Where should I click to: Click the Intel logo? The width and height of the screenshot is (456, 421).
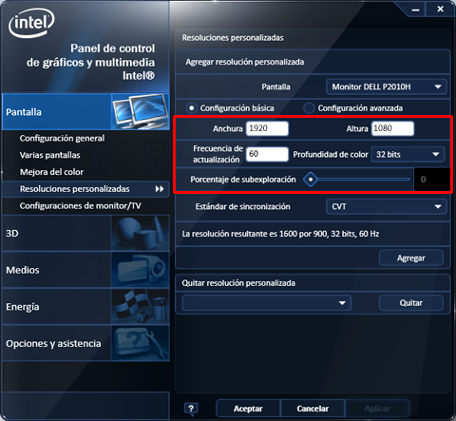tap(31, 23)
